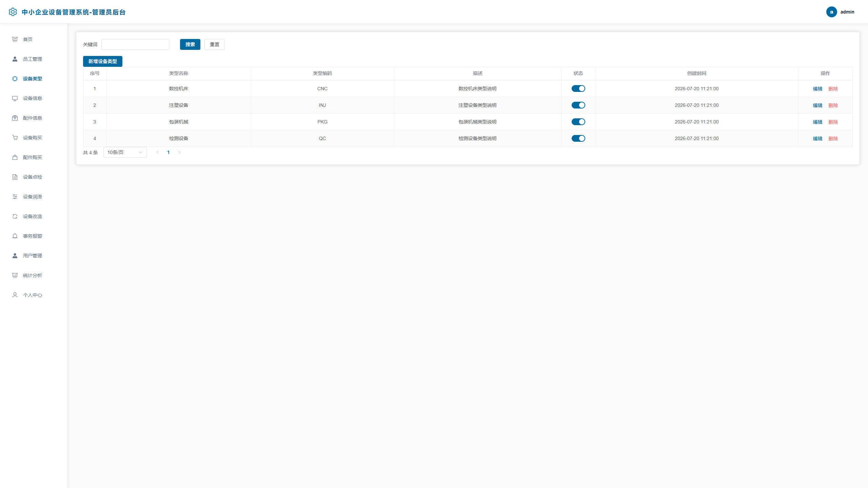Image resolution: width=868 pixels, height=488 pixels.
Task: Open the 10条/页 page size dropdown
Action: [125, 152]
